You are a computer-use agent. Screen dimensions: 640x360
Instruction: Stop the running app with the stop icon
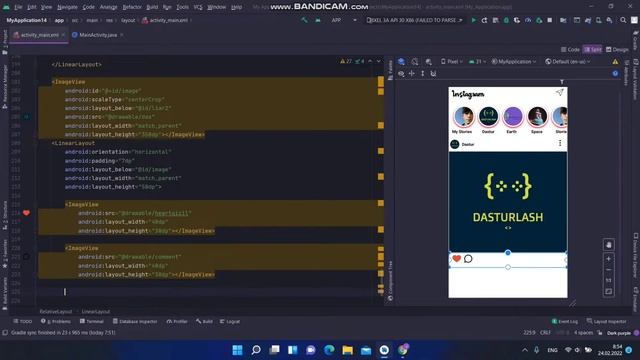(x=550, y=20)
